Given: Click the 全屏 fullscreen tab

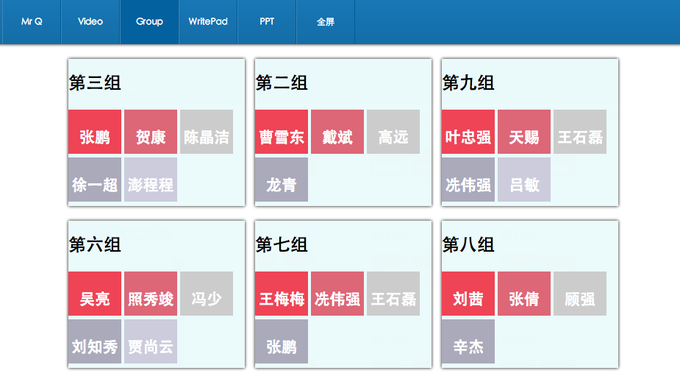Looking at the screenshot, I should 325,22.
